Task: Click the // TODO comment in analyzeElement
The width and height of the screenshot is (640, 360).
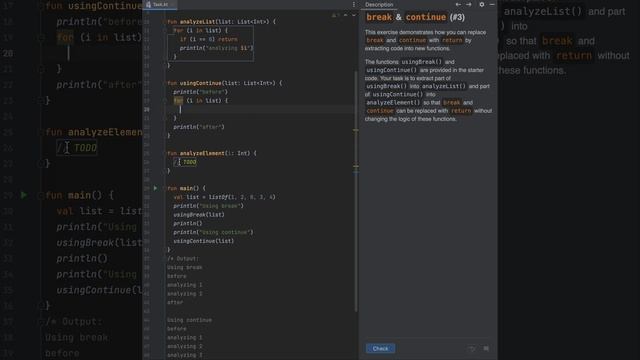Action: tap(185, 162)
